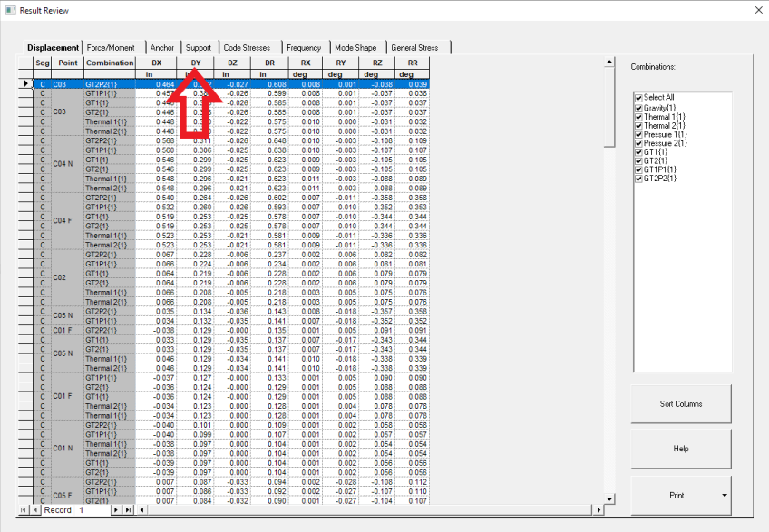Image resolution: width=769 pixels, height=532 pixels.
Task: Click the Sort Columns button
Action: [681, 404]
